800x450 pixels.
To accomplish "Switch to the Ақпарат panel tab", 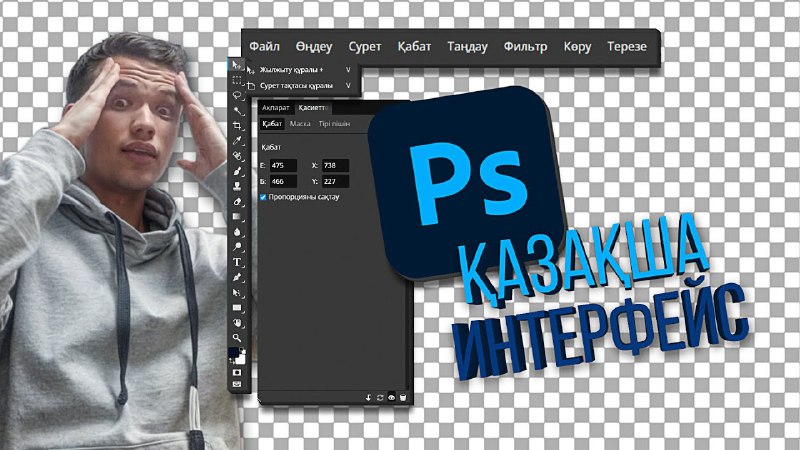I will [x=276, y=108].
